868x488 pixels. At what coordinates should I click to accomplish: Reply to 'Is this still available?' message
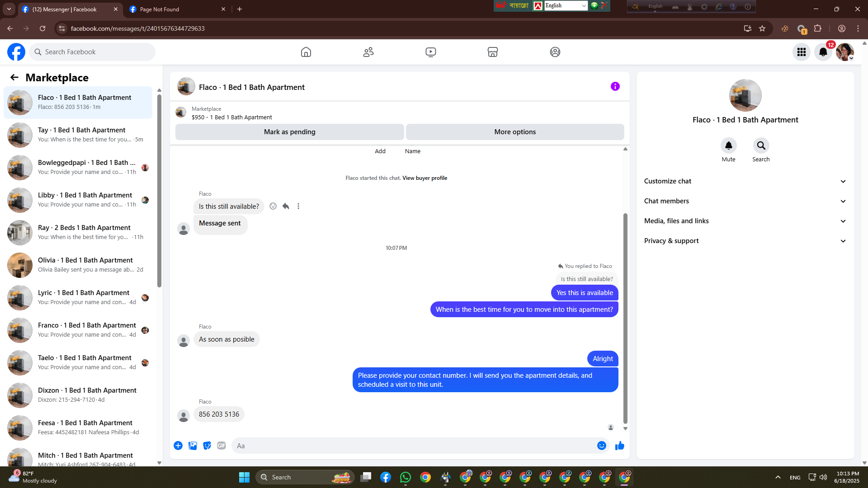click(x=286, y=206)
